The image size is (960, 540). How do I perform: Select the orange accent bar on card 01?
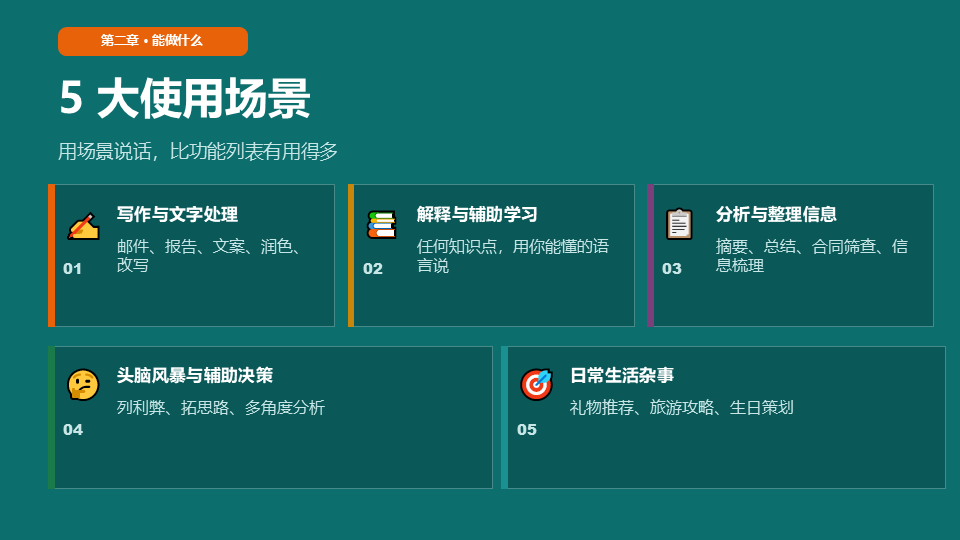(x=51, y=255)
